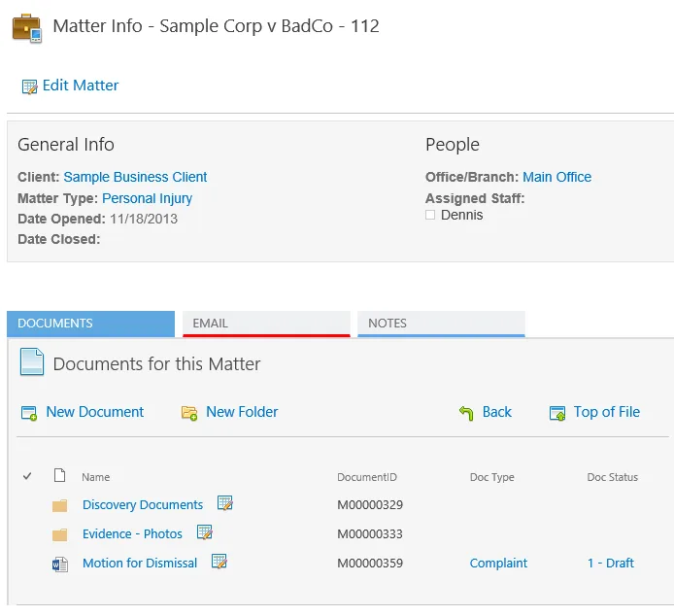Sort by the DocumentID column header
Screen dimensions: 674x616
367,477
